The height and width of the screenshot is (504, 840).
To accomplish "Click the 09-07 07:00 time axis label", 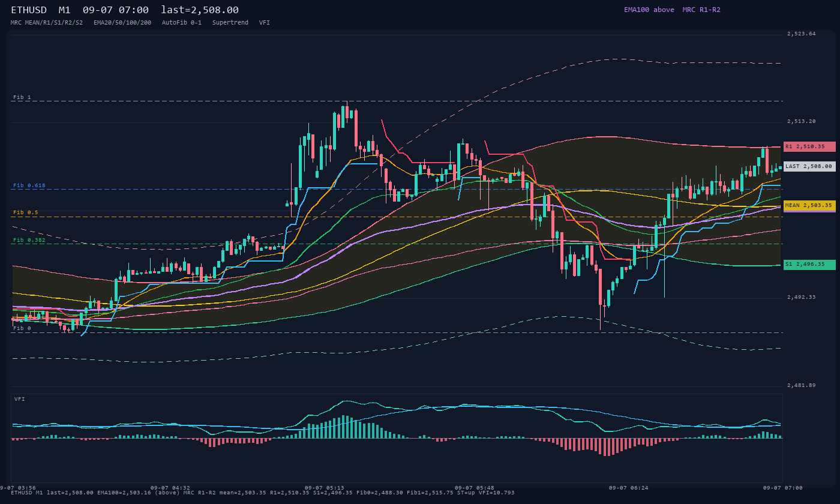I will tap(783, 488).
